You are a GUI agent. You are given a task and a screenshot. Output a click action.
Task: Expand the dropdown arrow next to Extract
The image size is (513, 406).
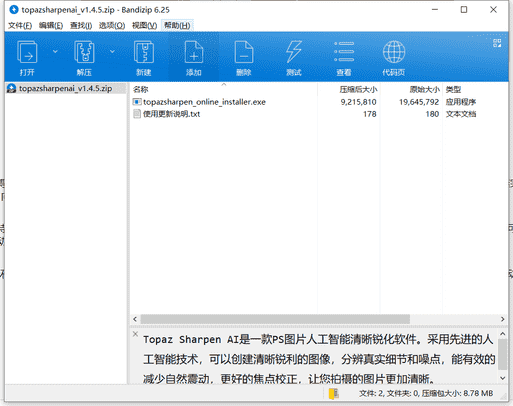coord(112,52)
